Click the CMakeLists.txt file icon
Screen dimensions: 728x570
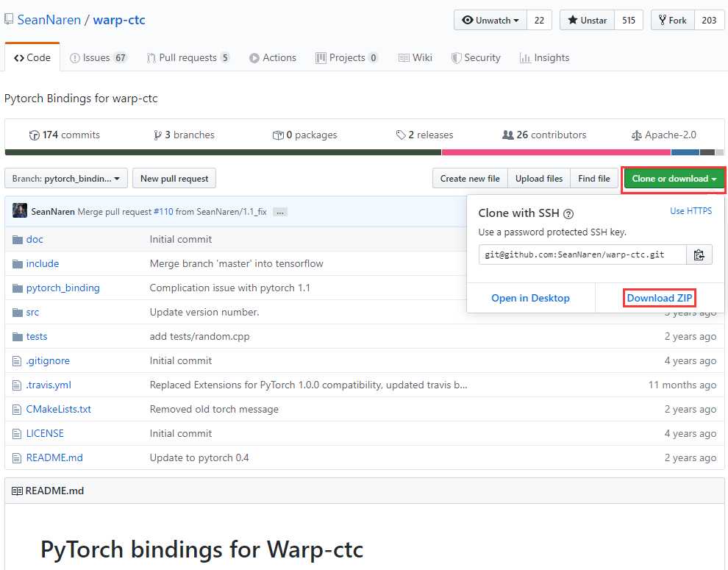click(17, 409)
